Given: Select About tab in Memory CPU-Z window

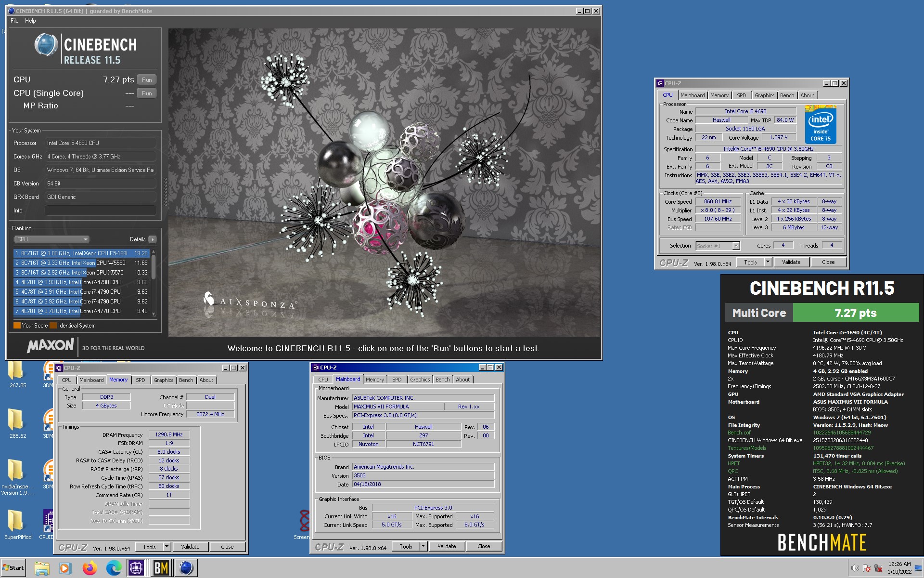Looking at the screenshot, I should coord(206,380).
